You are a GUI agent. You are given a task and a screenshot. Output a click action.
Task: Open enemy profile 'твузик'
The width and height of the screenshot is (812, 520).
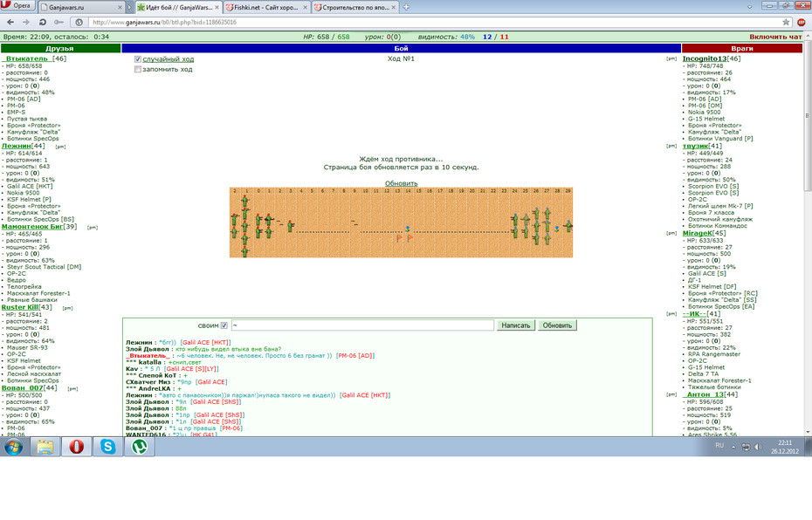point(695,146)
